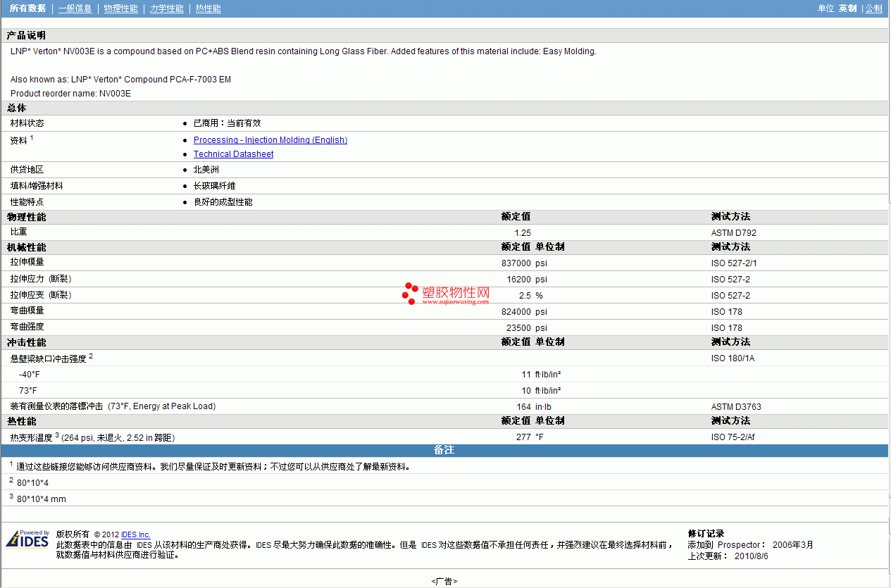Screen dimensions: 891x588
Task: Open the 热性能 tab in the top bar
Action: pos(208,8)
